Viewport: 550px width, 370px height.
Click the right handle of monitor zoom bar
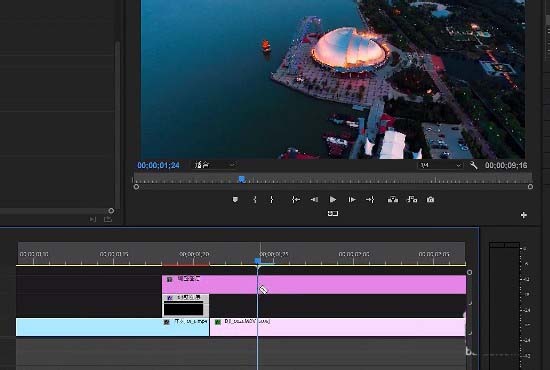530,187
